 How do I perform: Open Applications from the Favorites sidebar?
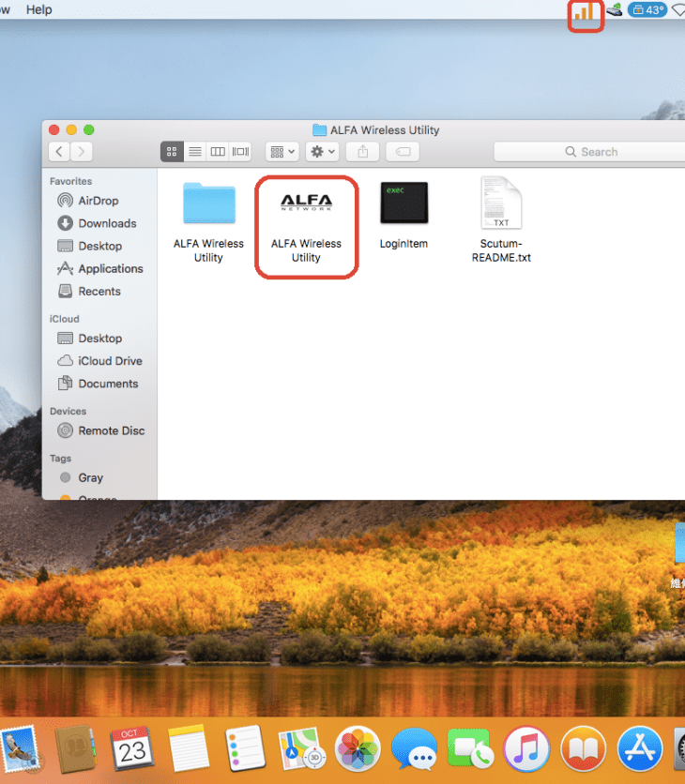[x=110, y=268]
